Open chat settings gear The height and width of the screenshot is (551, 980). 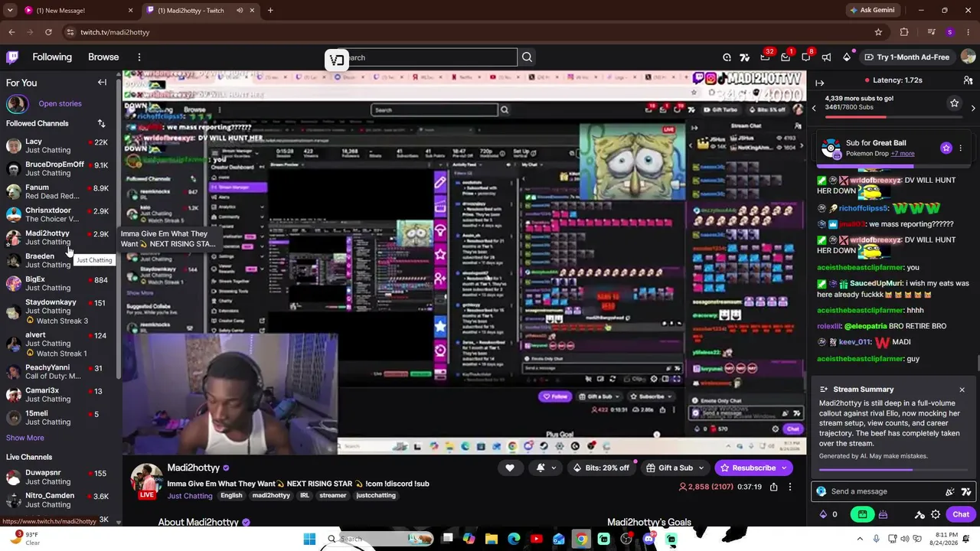(x=936, y=514)
